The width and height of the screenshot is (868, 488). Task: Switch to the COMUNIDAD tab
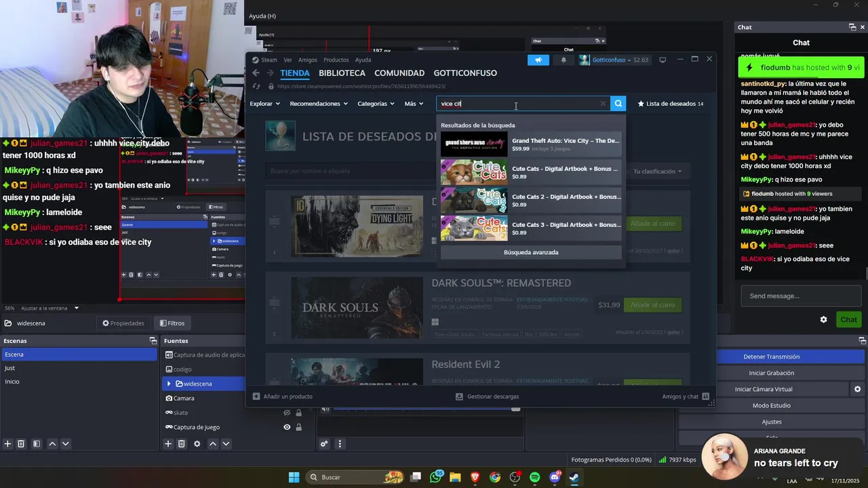point(399,73)
